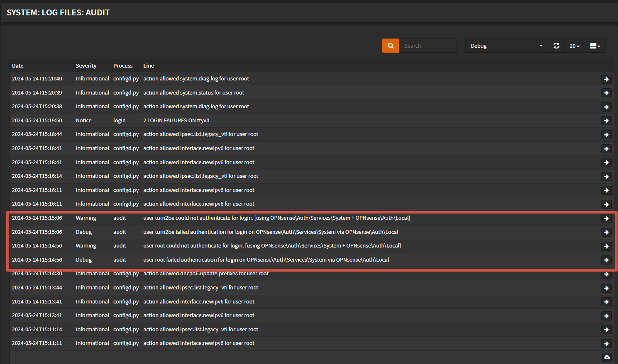Click the turn2be could not authenticate line

(x=277, y=218)
